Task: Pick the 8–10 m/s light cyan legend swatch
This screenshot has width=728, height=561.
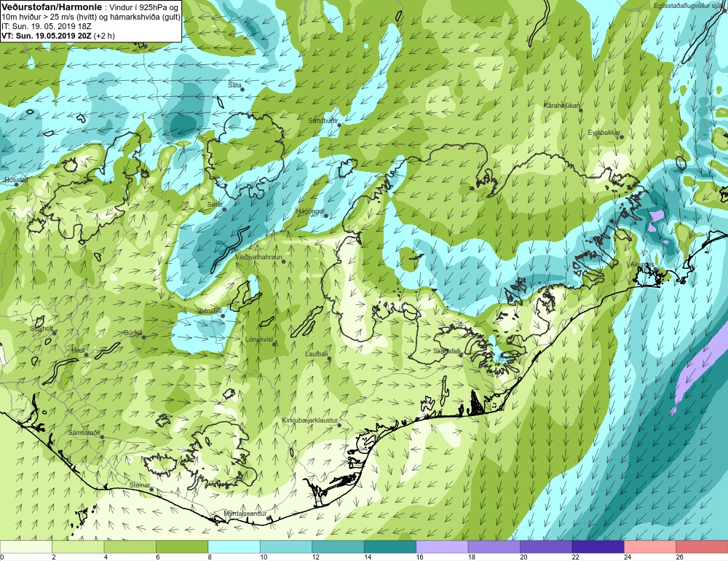Action: tap(234, 546)
